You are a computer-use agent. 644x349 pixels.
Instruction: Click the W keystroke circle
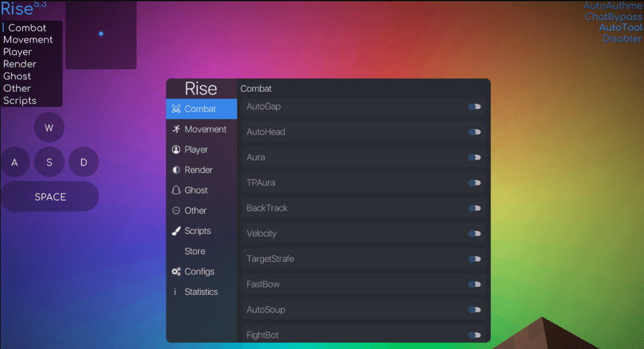click(x=49, y=128)
